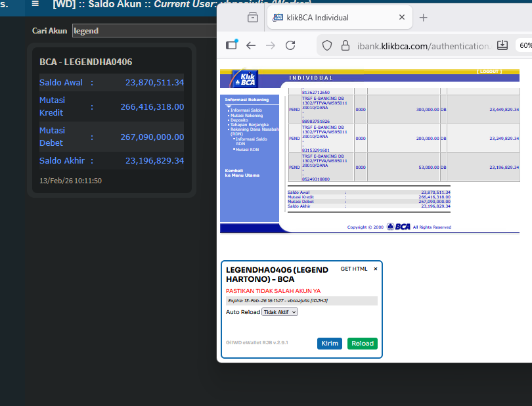Click the site security padlock icon
This screenshot has width=532, height=406.
(x=345, y=45)
